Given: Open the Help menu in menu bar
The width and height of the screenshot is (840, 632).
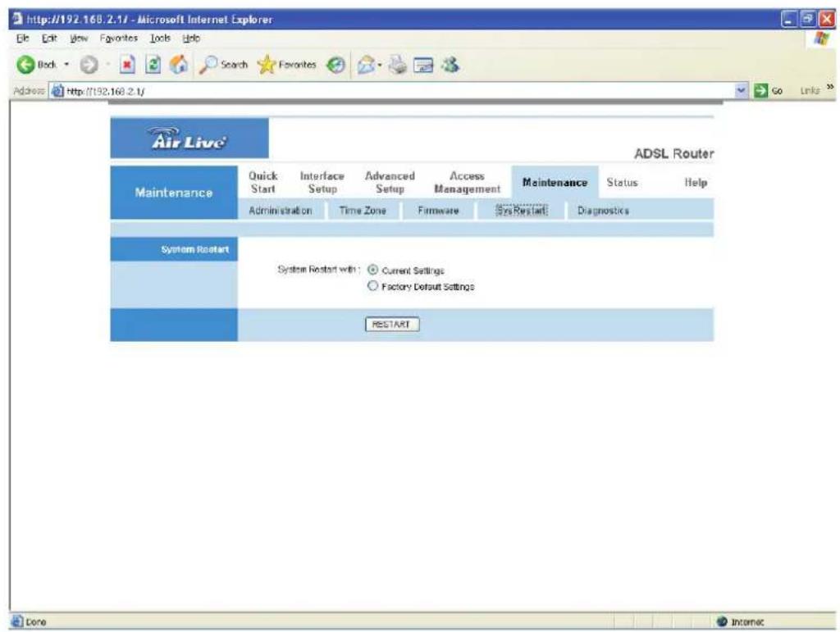Looking at the screenshot, I should [191, 38].
